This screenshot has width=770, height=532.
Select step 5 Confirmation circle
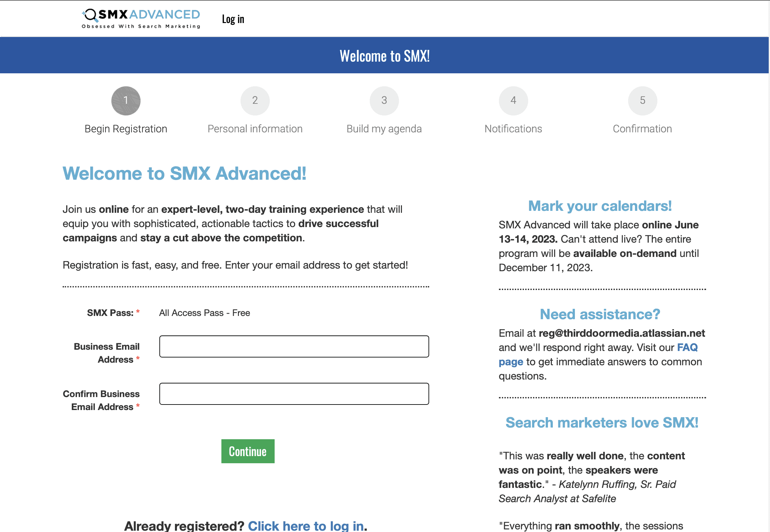point(643,101)
